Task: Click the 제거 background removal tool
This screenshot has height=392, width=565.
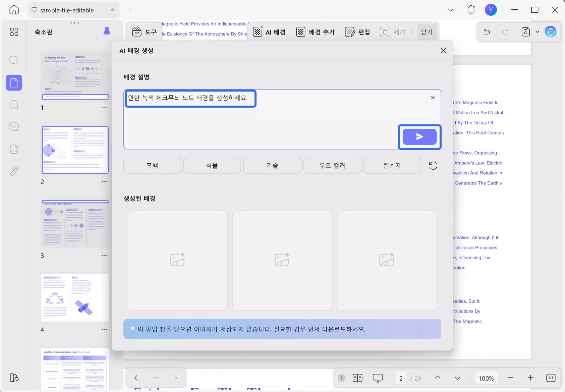Action: [x=393, y=32]
